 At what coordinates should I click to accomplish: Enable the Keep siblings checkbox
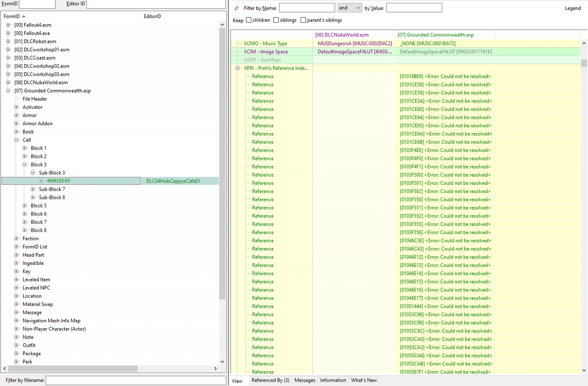click(x=276, y=20)
